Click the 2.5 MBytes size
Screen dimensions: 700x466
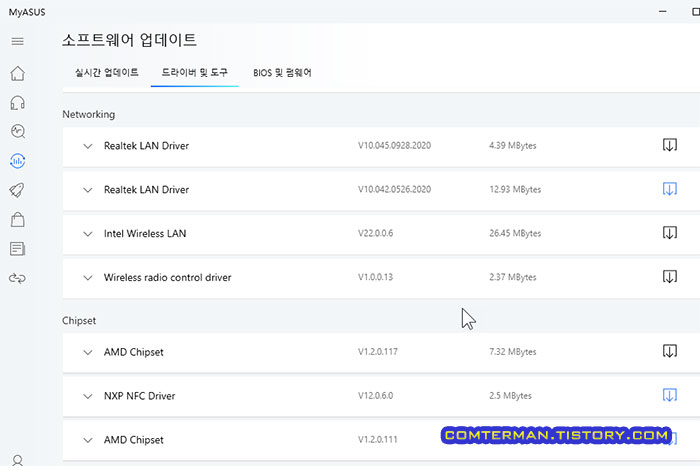click(x=510, y=395)
